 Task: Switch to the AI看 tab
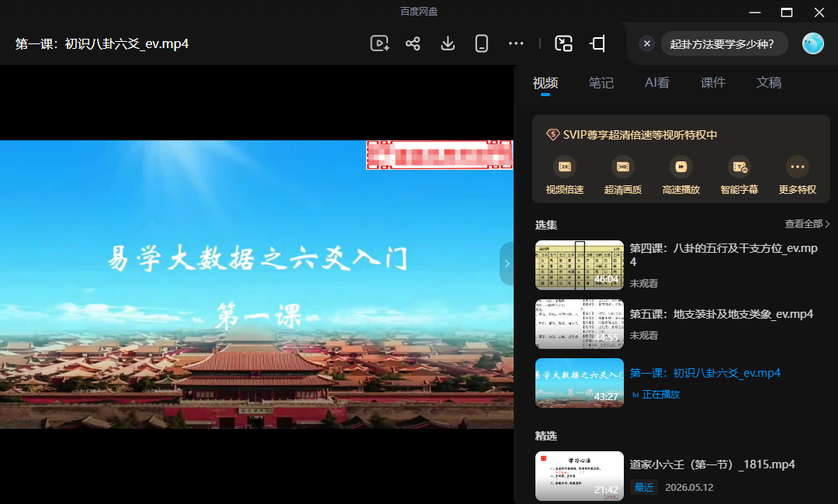(657, 83)
